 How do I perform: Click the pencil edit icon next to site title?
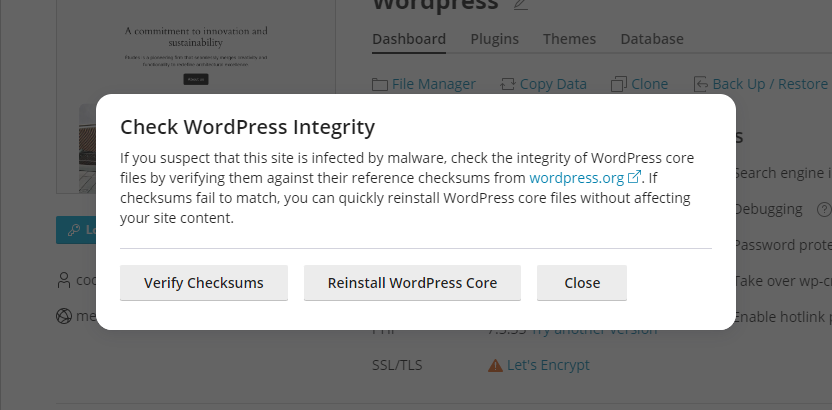click(520, 5)
